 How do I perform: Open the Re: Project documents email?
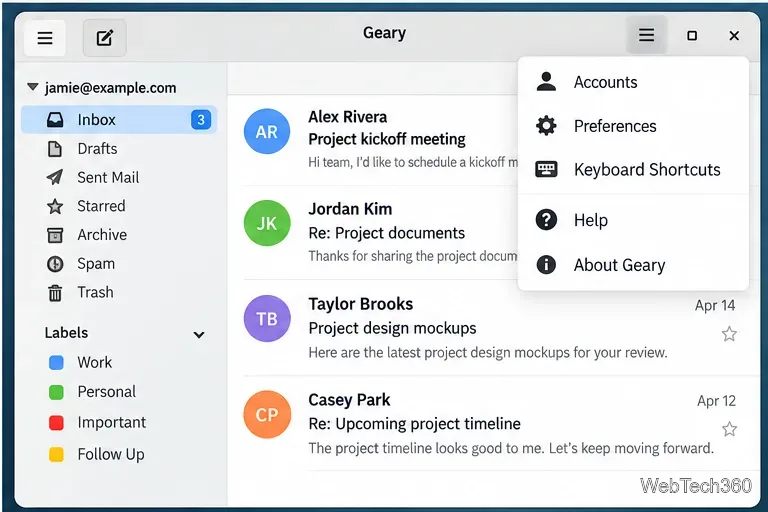point(386,233)
